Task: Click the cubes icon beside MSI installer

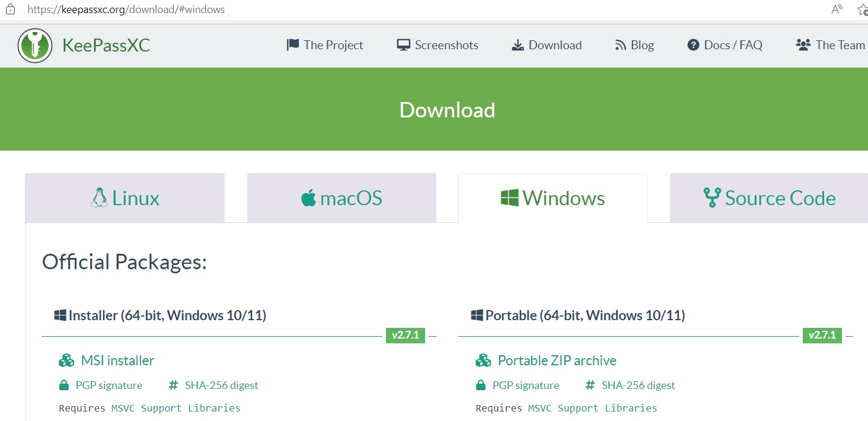Action: point(66,361)
